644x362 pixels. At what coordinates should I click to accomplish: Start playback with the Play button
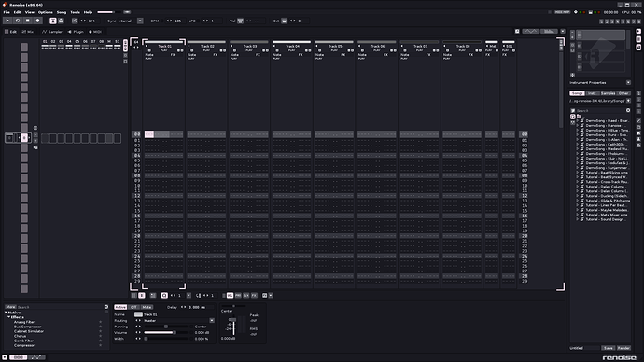7,21
